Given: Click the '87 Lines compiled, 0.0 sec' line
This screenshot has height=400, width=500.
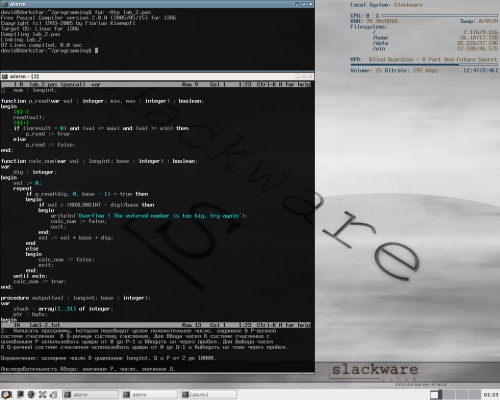Looking at the screenshot, I should point(41,45).
